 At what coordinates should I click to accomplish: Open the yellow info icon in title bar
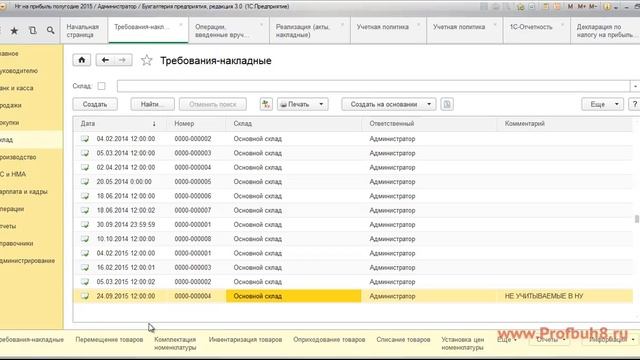pyautogui.click(x=607, y=7)
